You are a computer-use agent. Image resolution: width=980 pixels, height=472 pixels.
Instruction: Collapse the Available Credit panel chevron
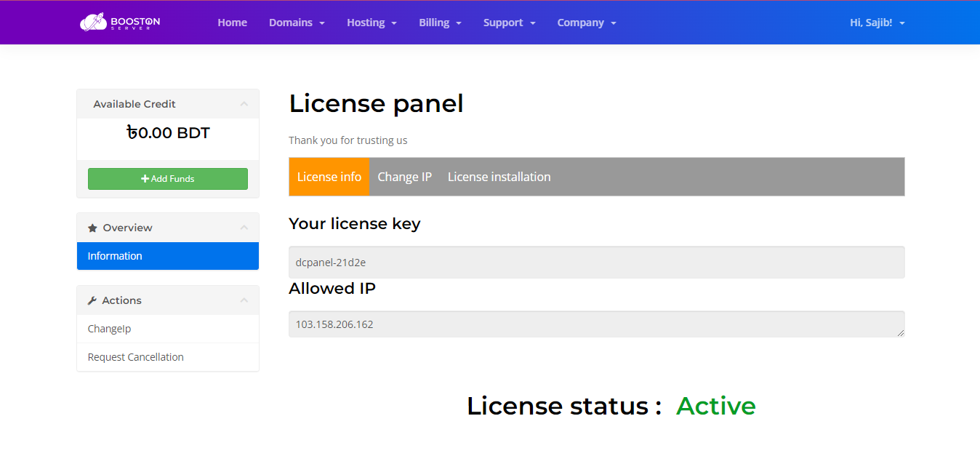(x=244, y=104)
